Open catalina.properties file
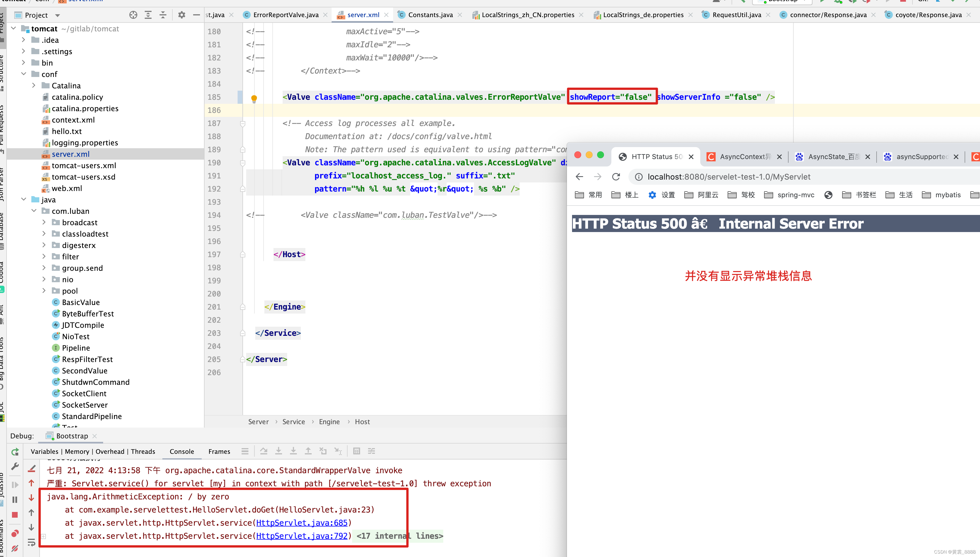The height and width of the screenshot is (557, 980). [x=85, y=109]
